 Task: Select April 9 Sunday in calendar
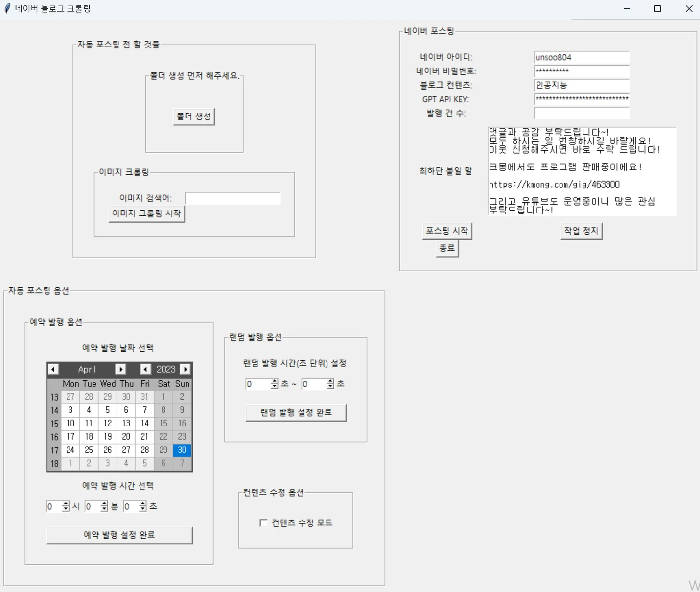[x=182, y=410]
